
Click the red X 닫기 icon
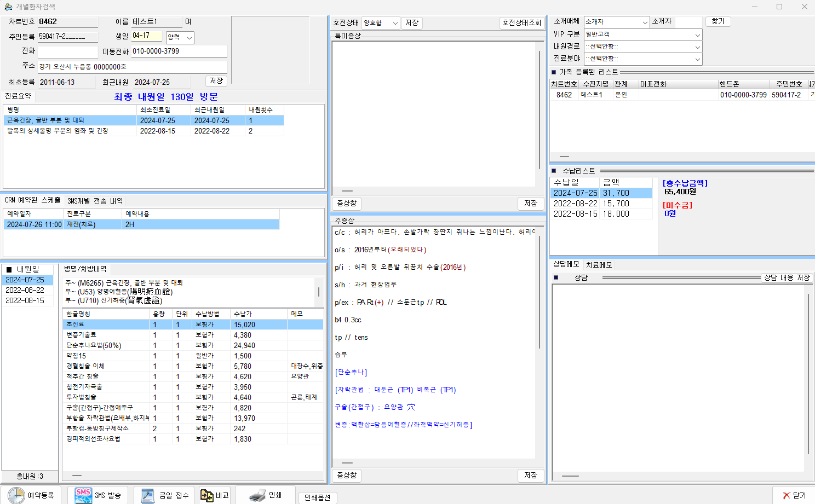pyautogui.click(x=787, y=495)
